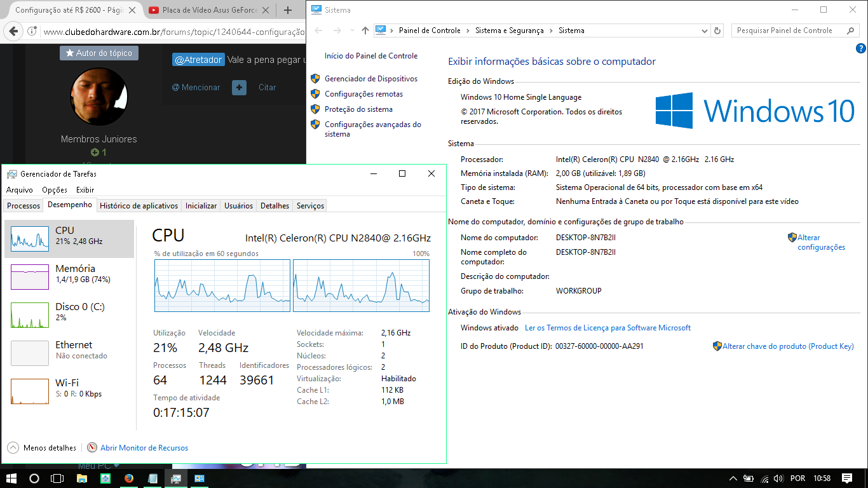Open Gerenciador de Dispositivos link
The height and width of the screenshot is (488, 868).
click(x=371, y=79)
